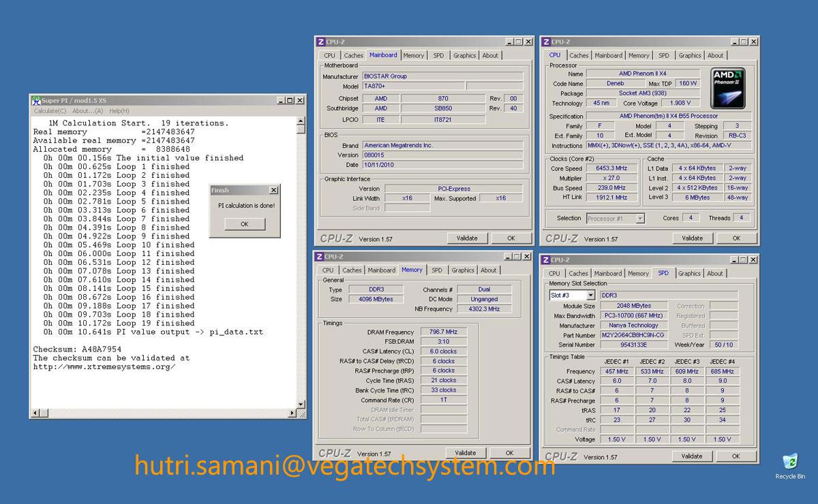Click OK in the Mainboard window
The image size is (818, 504).
(x=511, y=238)
